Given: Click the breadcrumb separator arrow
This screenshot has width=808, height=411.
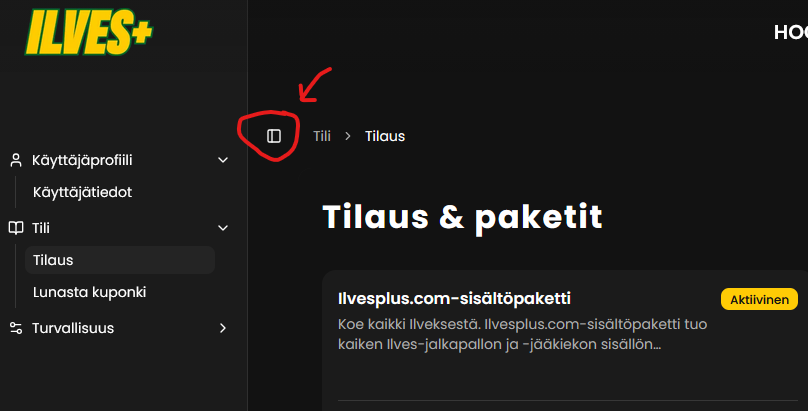Looking at the screenshot, I should [348, 136].
